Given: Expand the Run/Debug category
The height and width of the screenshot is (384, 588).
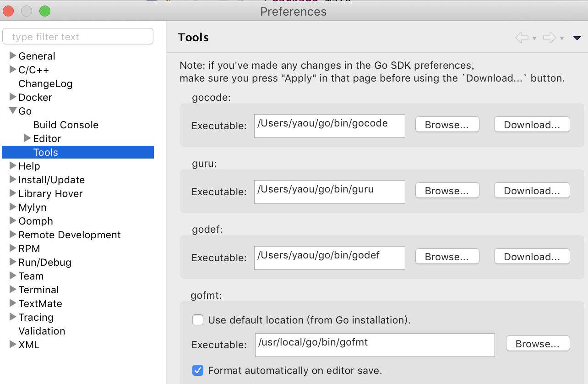Looking at the screenshot, I should (13, 262).
